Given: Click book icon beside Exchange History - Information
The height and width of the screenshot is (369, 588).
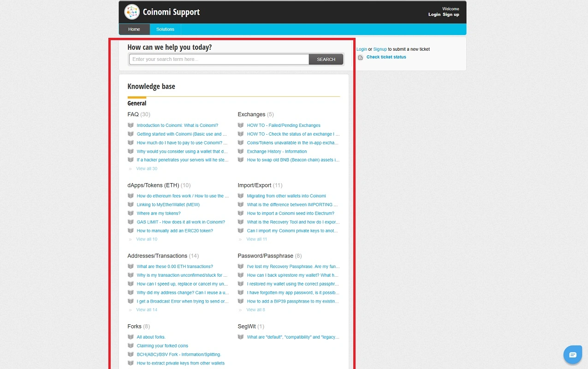Looking at the screenshot, I should 241,152.
